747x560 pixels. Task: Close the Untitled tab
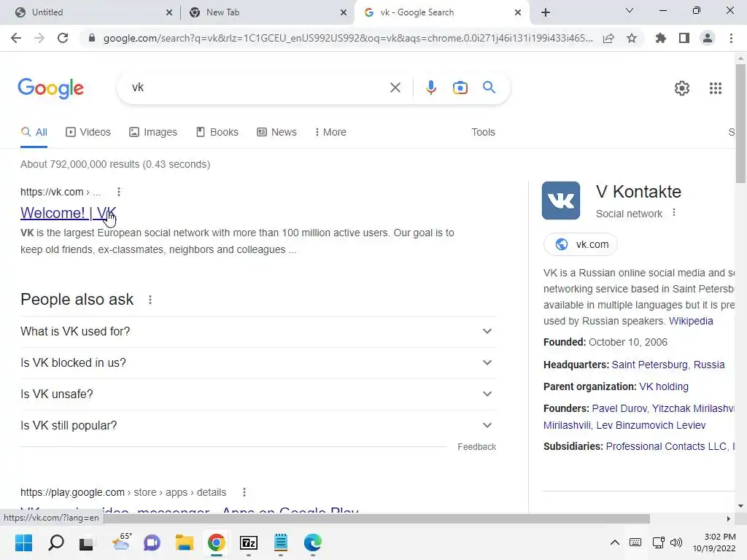coord(169,12)
